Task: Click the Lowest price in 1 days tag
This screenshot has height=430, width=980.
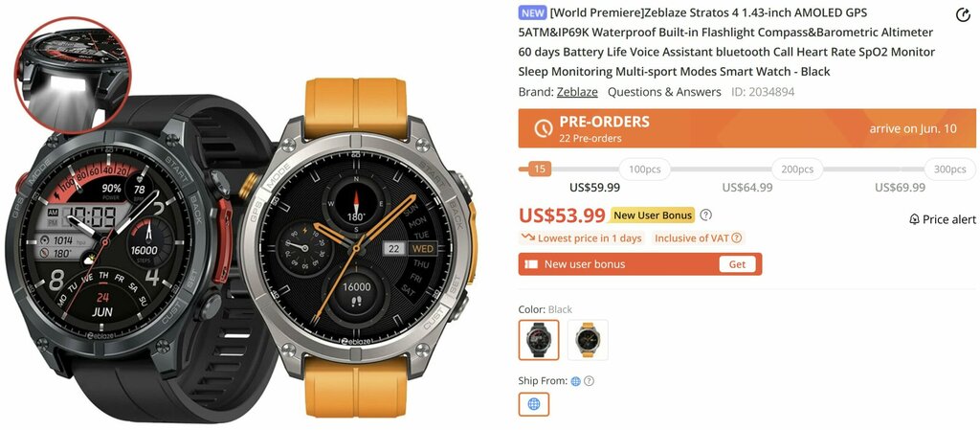Action: tap(582, 238)
